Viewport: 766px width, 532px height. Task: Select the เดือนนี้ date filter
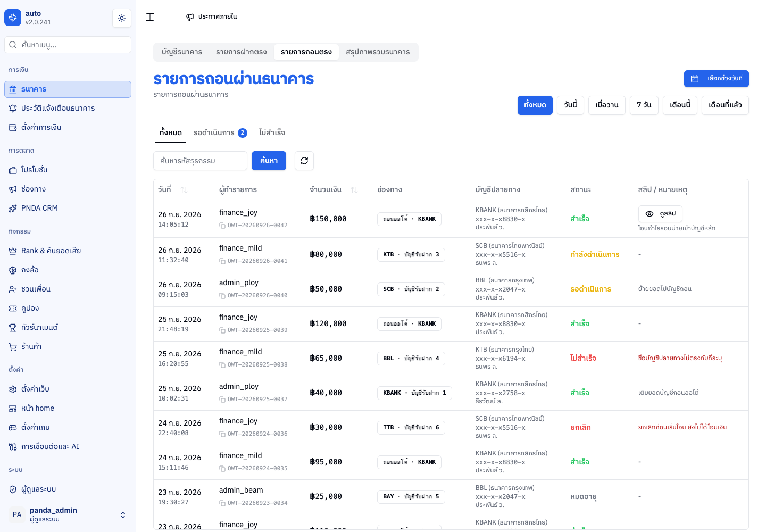coord(680,105)
